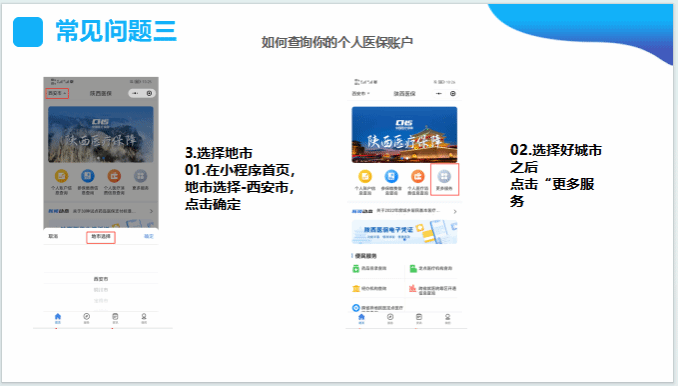Tap mini-program close circle in right phone header
This screenshot has width=678, height=386.
pos(453,93)
